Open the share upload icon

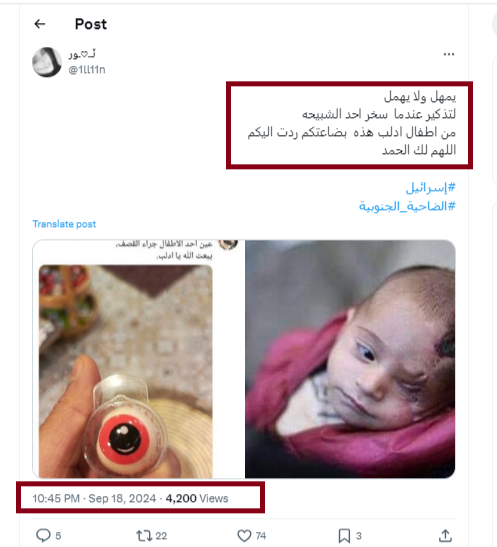[x=445, y=535]
